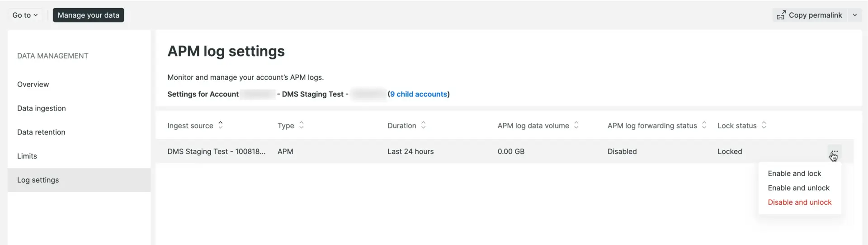Select Disable and unlock option
Viewport: 868px width, 245px height.
coord(799,202)
